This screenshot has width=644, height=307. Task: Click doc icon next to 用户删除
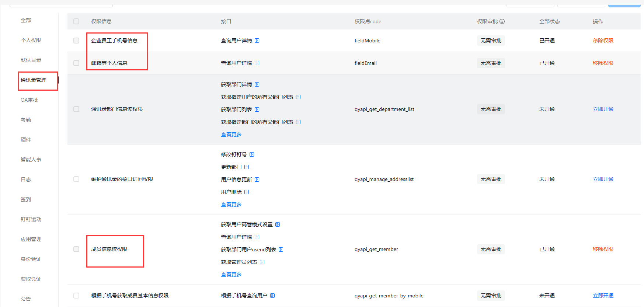247,192
